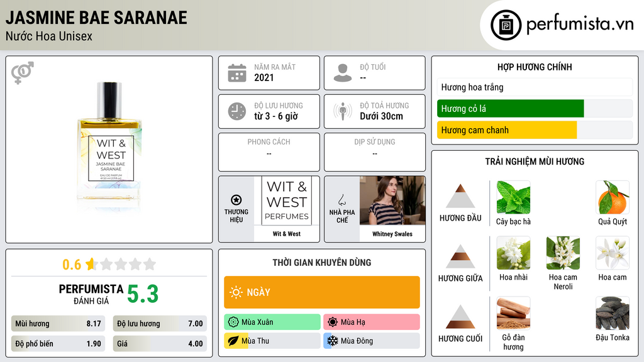This screenshot has height=362, width=644.
Task: Open the Cây bạc hà mint image
Action: 513,197
